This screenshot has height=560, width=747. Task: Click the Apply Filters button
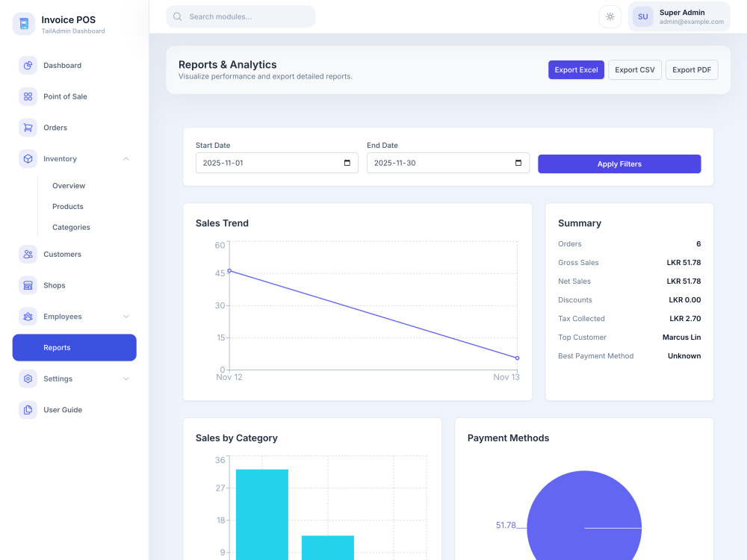click(x=619, y=164)
